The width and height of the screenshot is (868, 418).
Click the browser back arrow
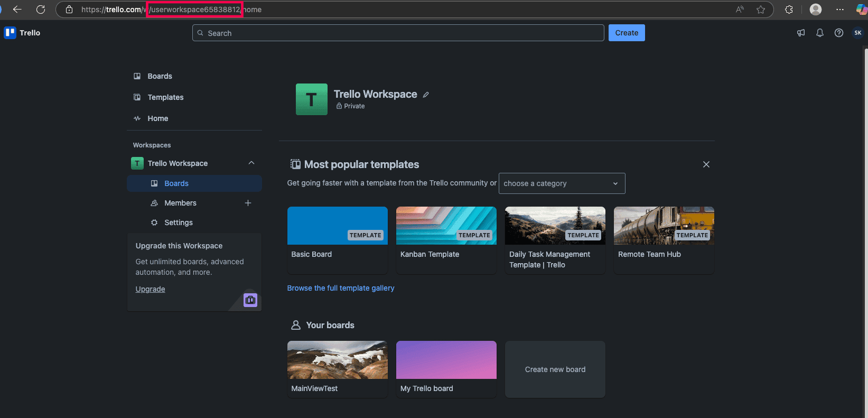pos(17,10)
